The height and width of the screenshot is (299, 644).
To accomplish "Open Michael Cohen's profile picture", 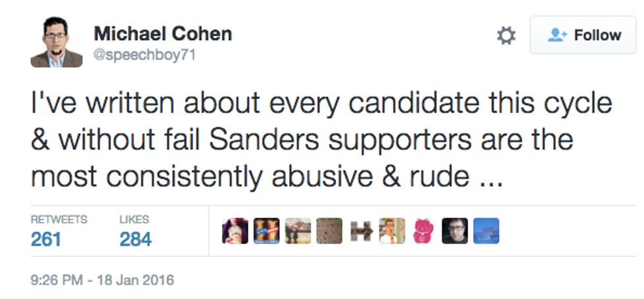I will pyautogui.click(x=56, y=41).
